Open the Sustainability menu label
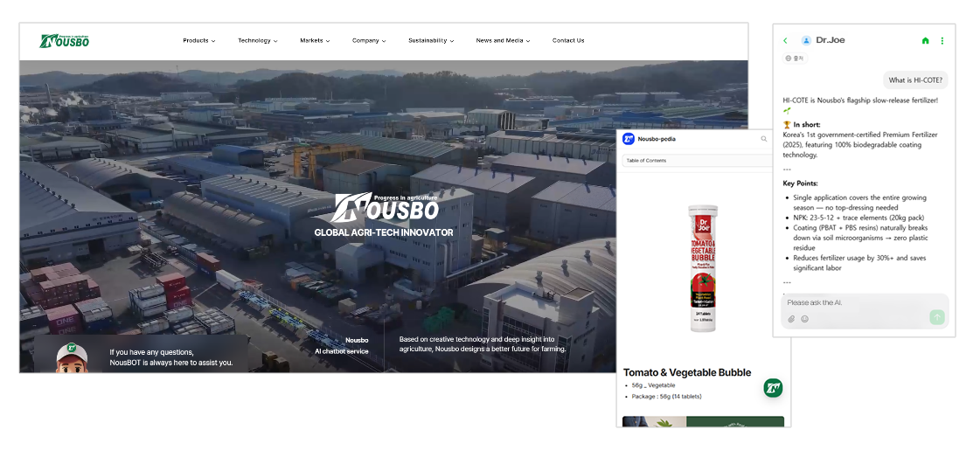Image resolution: width=980 pixels, height=450 pixels. 427,40
